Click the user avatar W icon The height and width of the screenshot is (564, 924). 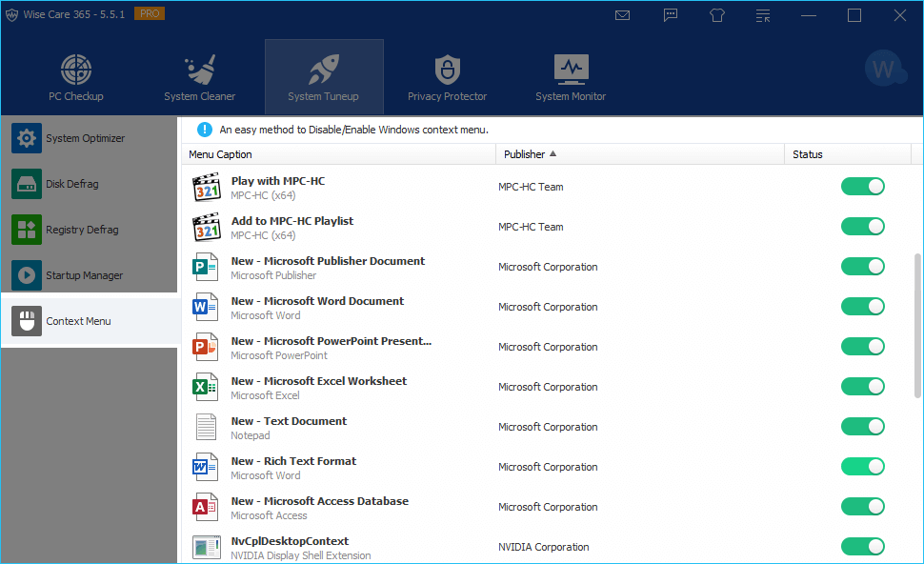coord(885,69)
